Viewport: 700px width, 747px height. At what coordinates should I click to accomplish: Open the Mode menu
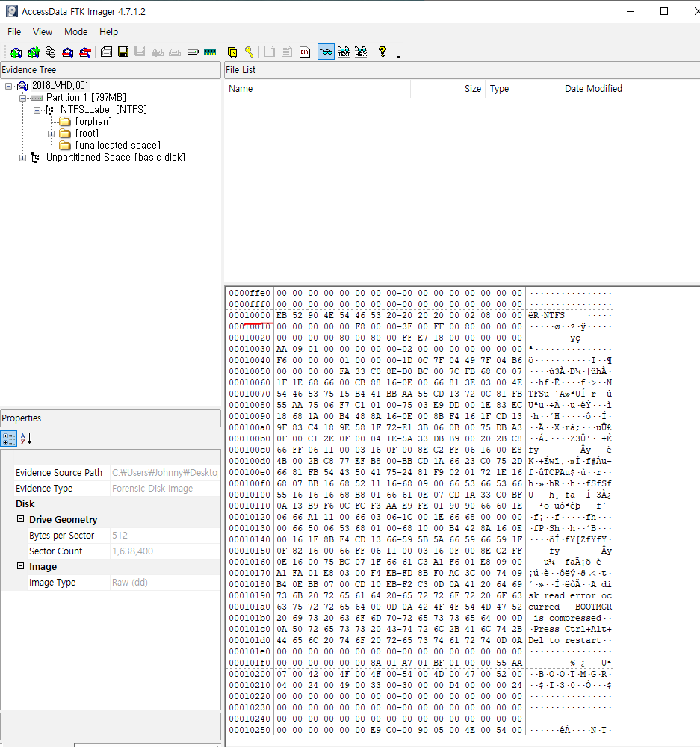coord(75,32)
